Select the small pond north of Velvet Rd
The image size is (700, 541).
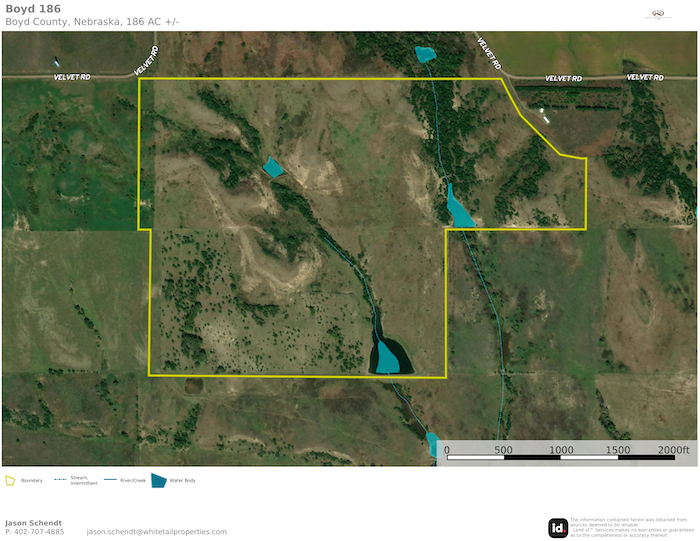tap(426, 54)
